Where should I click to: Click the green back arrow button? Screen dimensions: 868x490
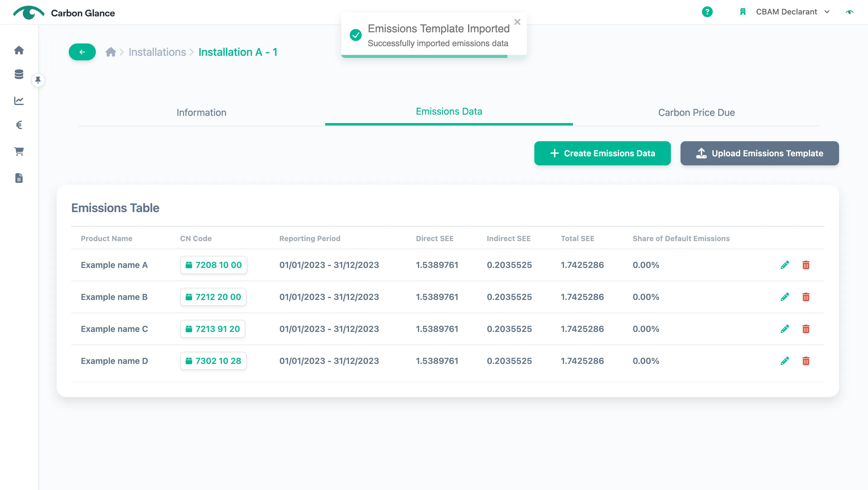82,52
